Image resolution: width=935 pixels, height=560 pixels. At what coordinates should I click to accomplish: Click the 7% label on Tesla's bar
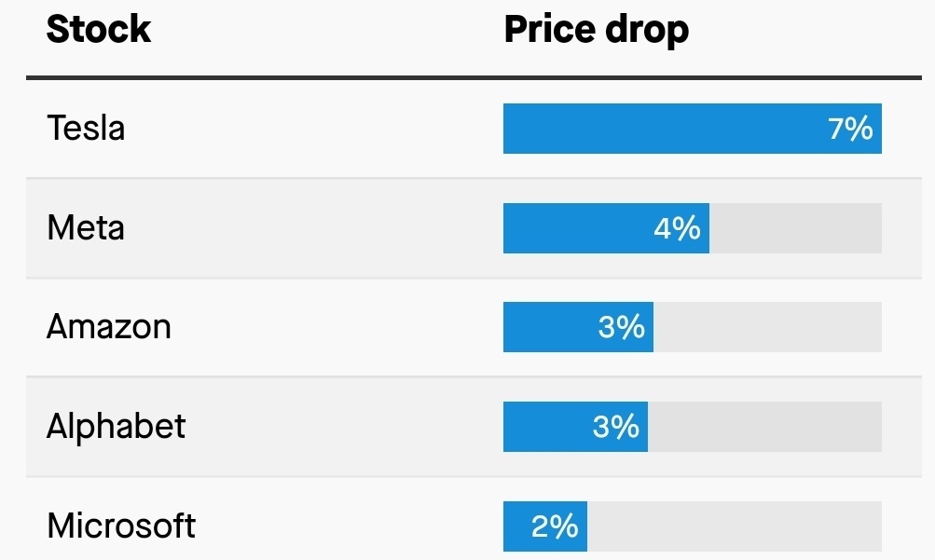[850, 129]
